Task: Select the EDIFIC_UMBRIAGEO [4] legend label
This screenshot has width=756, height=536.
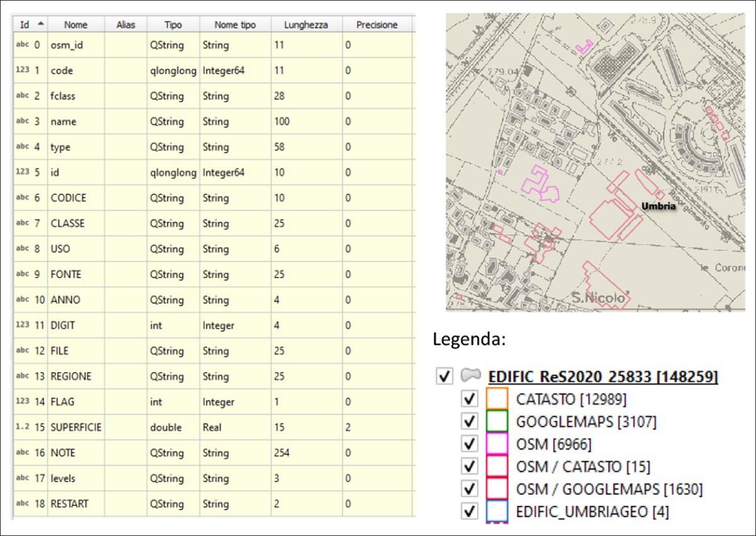Action: [x=592, y=511]
